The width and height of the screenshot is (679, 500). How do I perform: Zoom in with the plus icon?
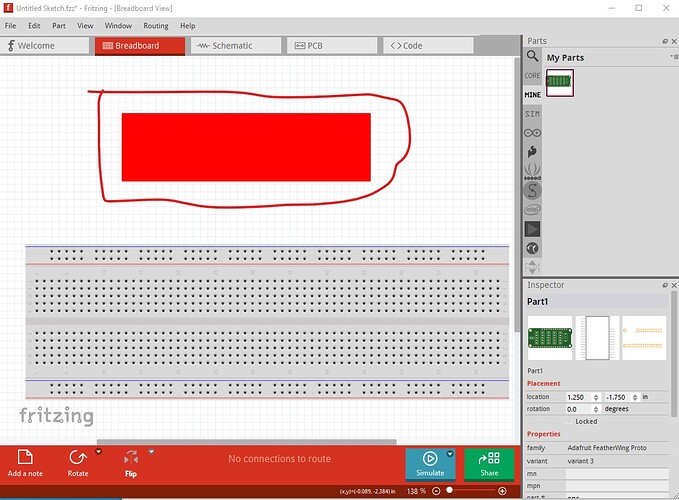click(x=502, y=491)
